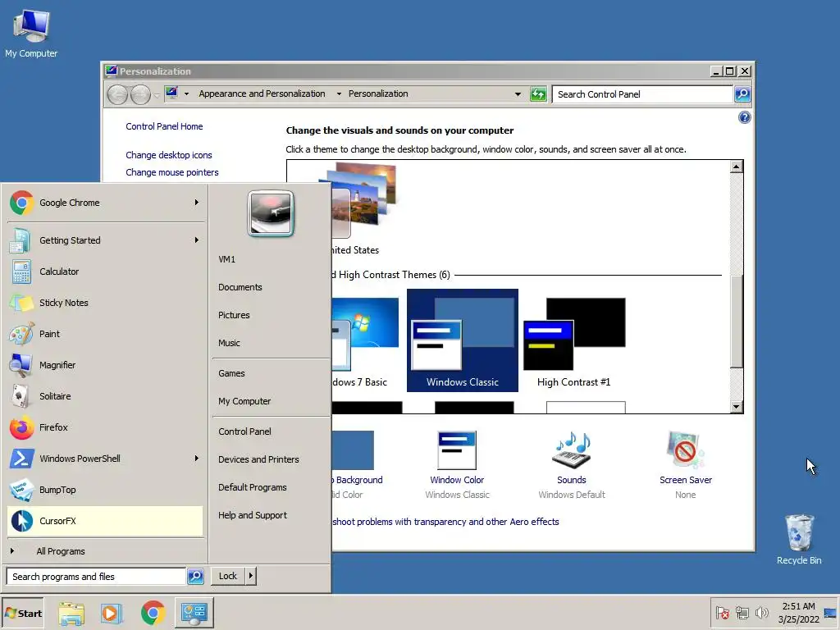Screen dimensions: 840x630
Task: Open Devices and Printers
Action: click(x=271, y=459)
